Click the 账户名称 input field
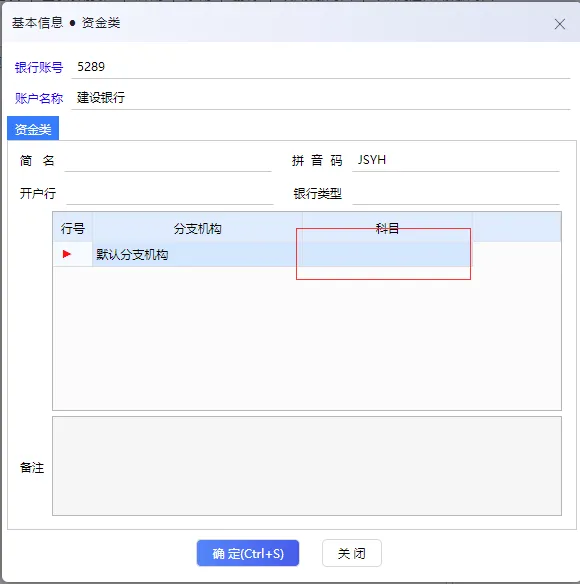Viewport: 580px width, 584px height. 320,98
